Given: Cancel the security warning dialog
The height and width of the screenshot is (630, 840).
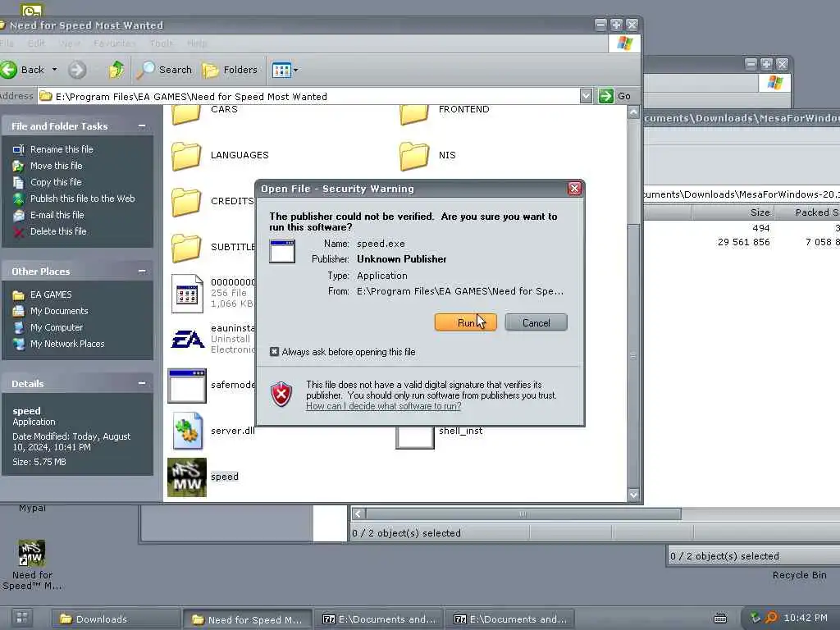Looking at the screenshot, I should 536,322.
